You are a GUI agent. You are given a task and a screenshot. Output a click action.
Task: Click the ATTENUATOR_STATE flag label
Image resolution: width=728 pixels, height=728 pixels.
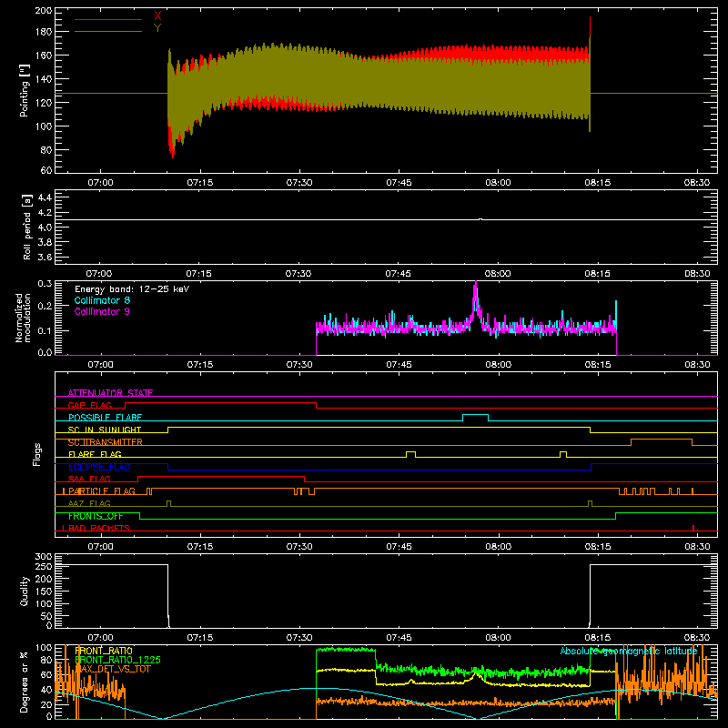pos(110,393)
